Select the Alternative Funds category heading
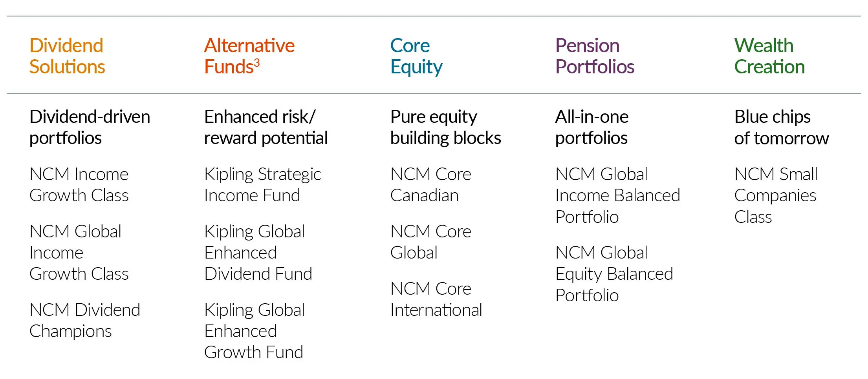The width and height of the screenshot is (868, 379). click(x=249, y=56)
